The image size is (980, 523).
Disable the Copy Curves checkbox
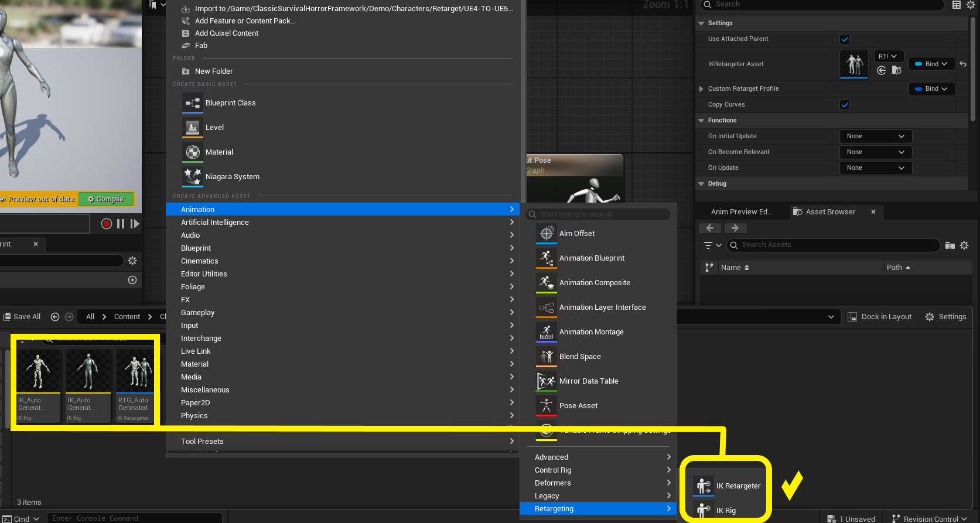coord(845,105)
